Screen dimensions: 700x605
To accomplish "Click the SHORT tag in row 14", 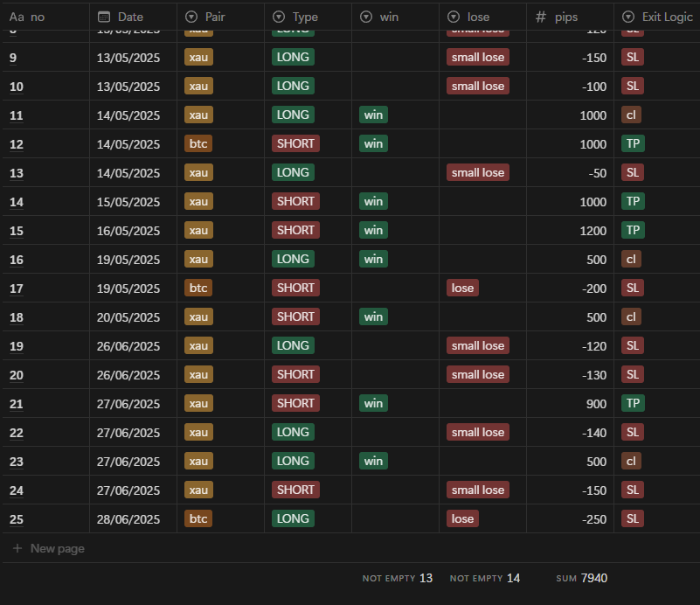I will [x=295, y=201].
